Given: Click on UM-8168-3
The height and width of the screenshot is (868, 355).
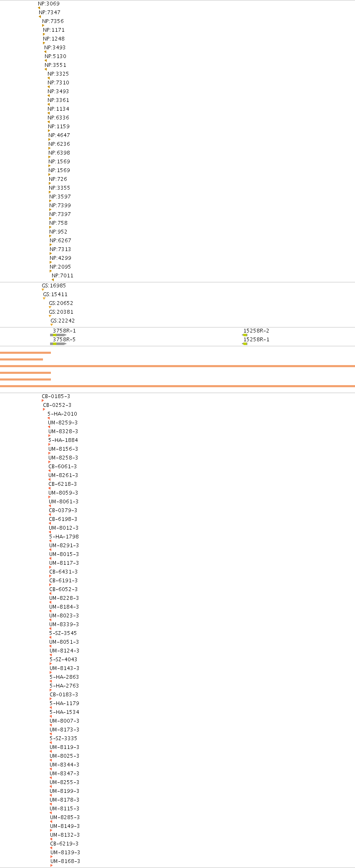Looking at the screenshot, I should coord(65,861).
